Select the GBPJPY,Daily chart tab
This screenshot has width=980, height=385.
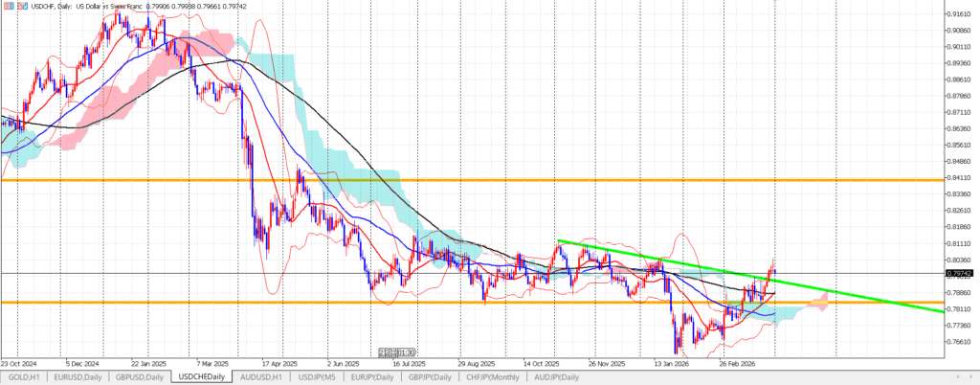(435, 377)
